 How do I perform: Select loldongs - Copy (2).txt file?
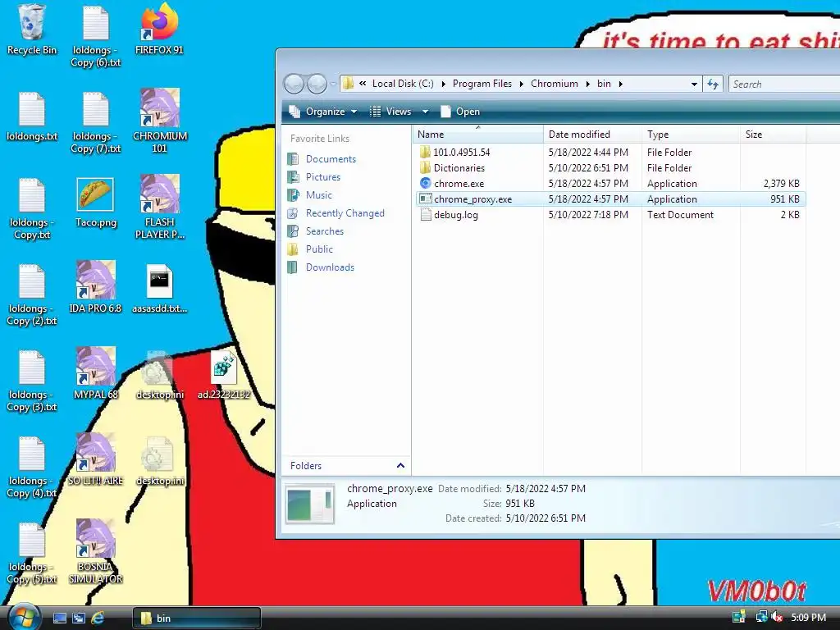[x=32, y=295]
